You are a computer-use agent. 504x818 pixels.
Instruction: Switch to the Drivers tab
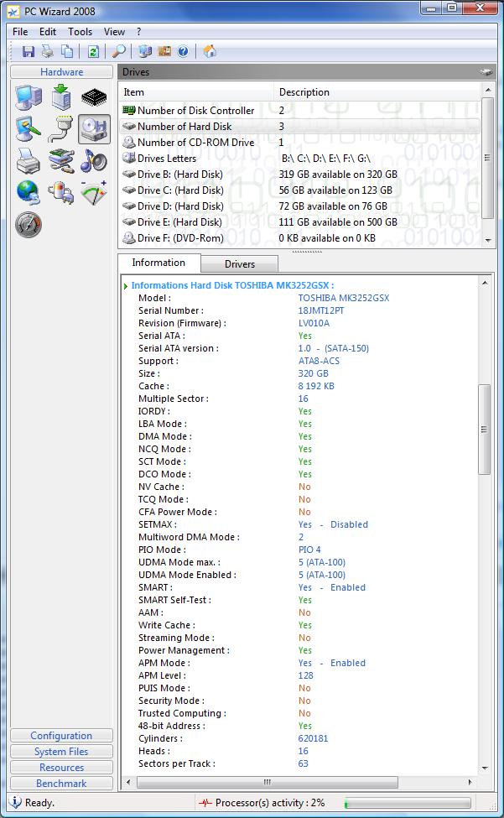point(239,264)
